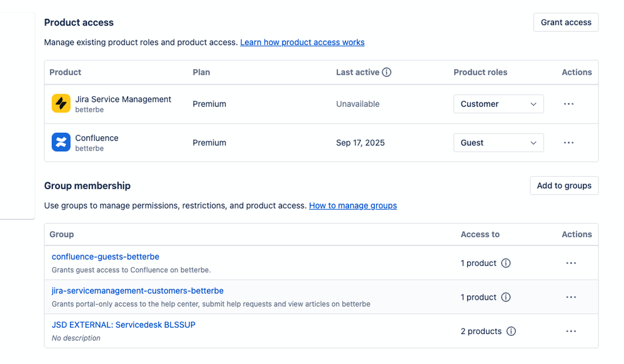Open Learn how product access works link

(302, 42)
